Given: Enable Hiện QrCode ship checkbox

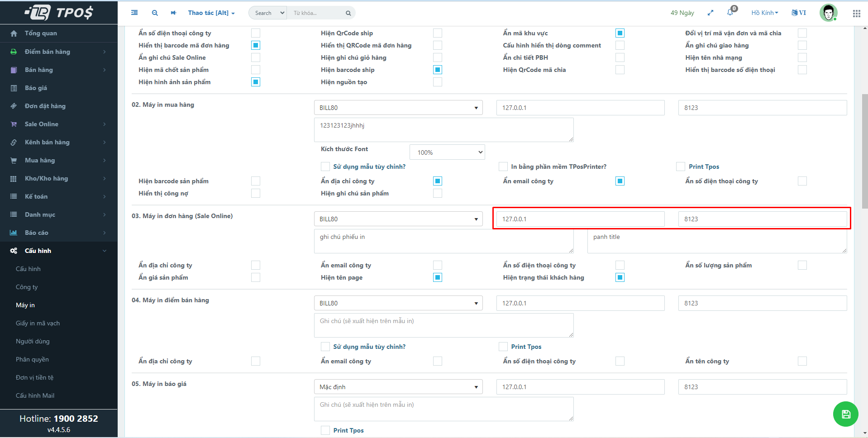Looking at the screenshot, I should (438, 33).
